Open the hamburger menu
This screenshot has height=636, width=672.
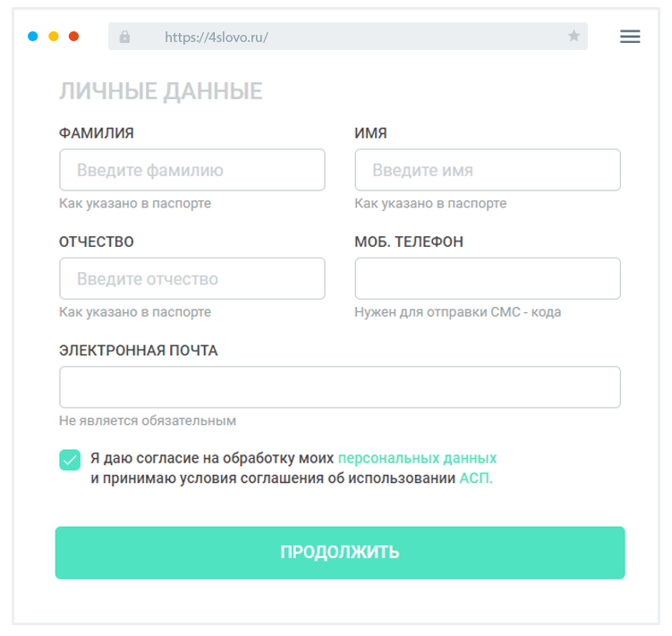point(630,37)
